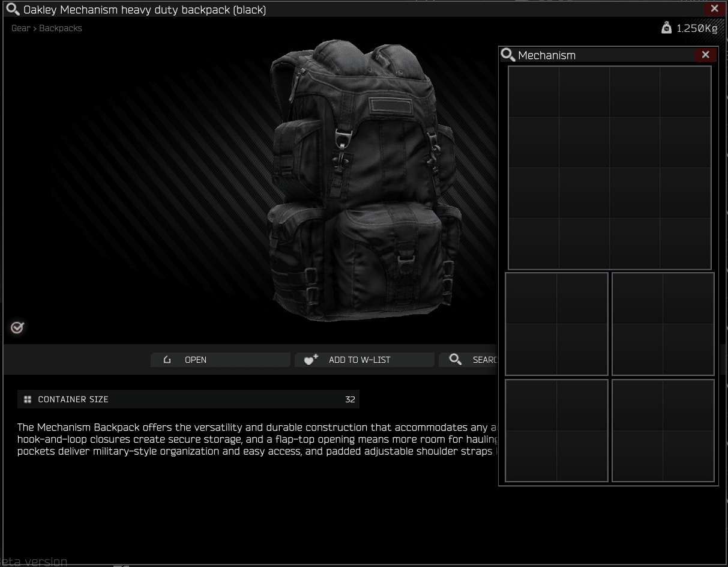Viewport: 728px width, 567px height.
Task: Open the Backpacks breadcrumb category
Action: coord(61,28)
